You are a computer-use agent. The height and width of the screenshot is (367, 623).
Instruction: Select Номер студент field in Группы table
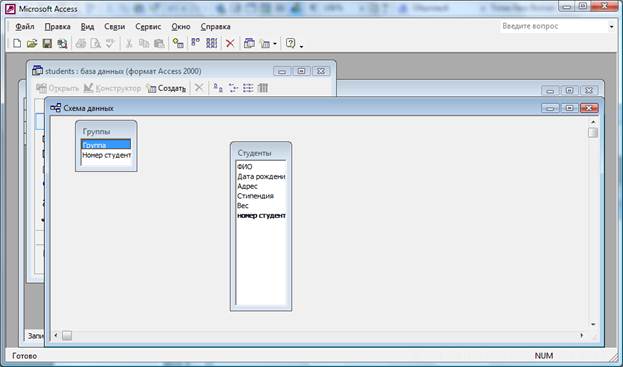(106, 155)
